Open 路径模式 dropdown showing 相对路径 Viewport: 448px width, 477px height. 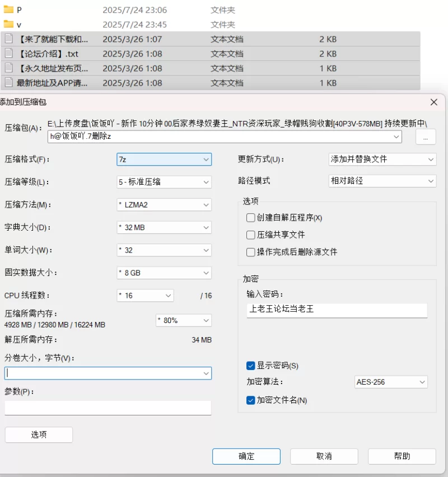382,181
